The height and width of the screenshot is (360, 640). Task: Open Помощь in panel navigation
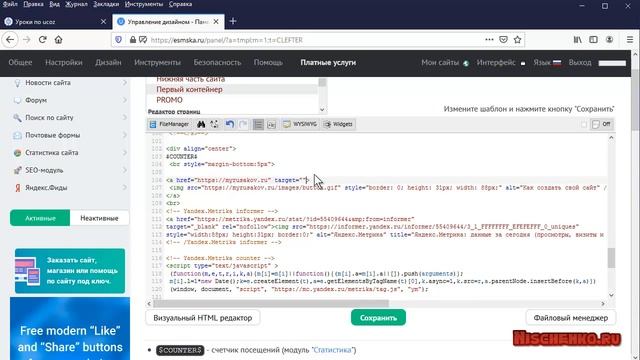pos(268,62)
